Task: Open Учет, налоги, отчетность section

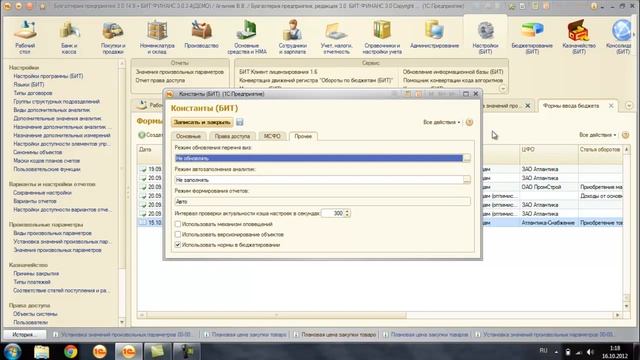Action: 336,38
